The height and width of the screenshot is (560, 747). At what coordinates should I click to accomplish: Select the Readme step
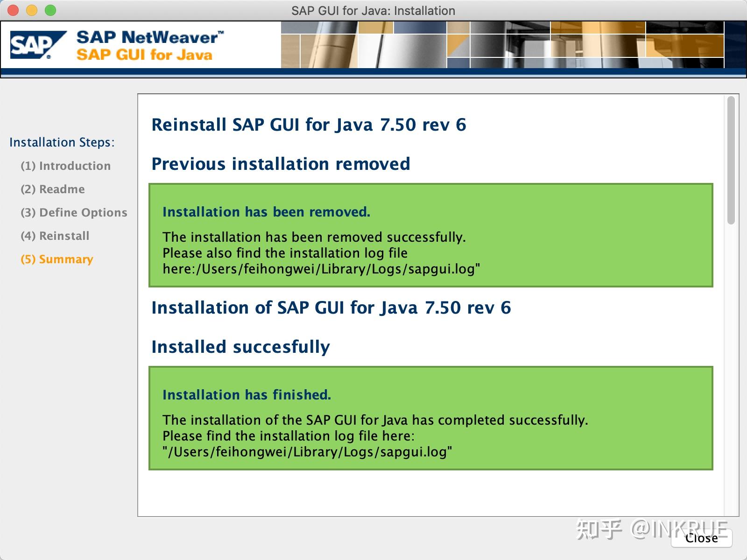pos(53,189)
